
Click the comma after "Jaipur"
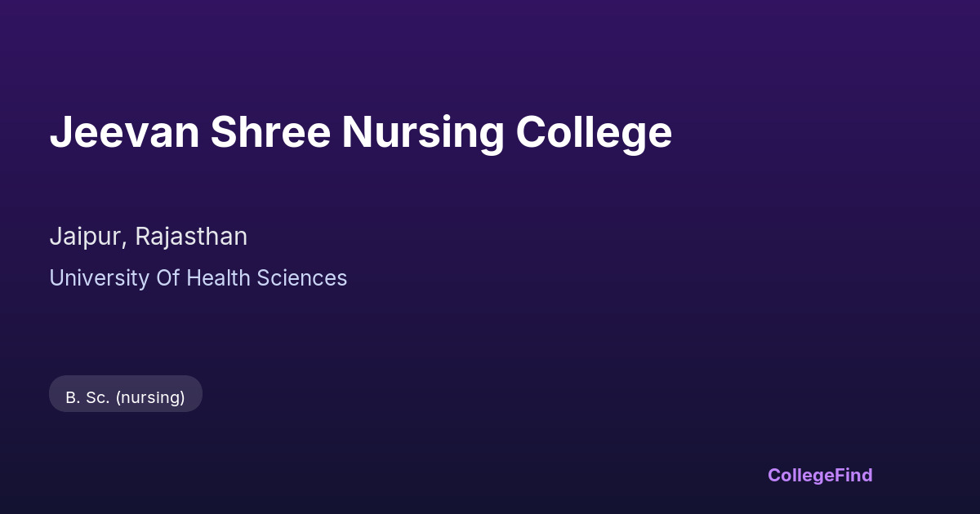point(125,244)
